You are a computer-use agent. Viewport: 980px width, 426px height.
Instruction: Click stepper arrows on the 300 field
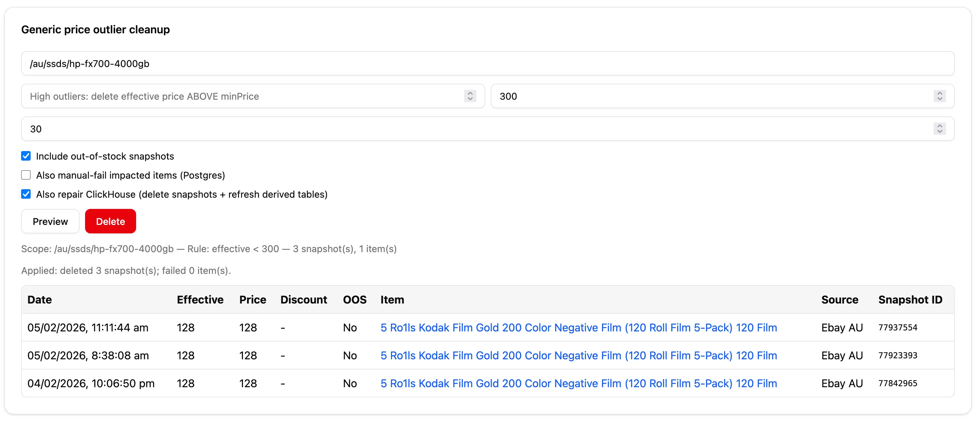coord(939,96)
